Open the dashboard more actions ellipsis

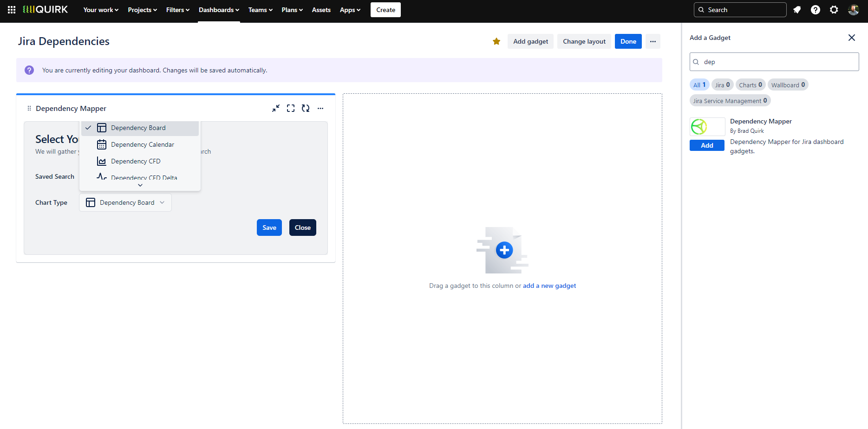(x=653, y=41)
